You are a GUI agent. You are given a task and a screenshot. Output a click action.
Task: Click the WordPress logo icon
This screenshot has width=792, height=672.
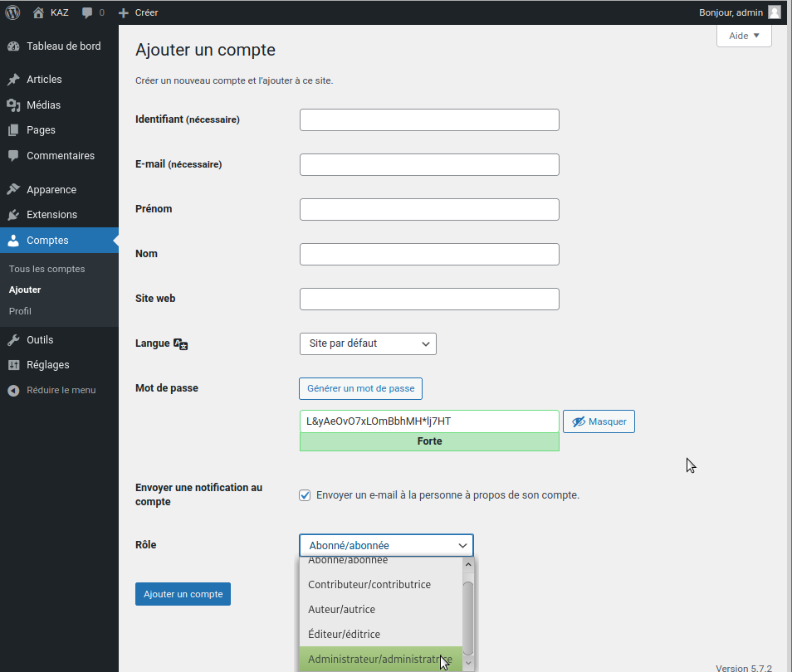(12, 12)
